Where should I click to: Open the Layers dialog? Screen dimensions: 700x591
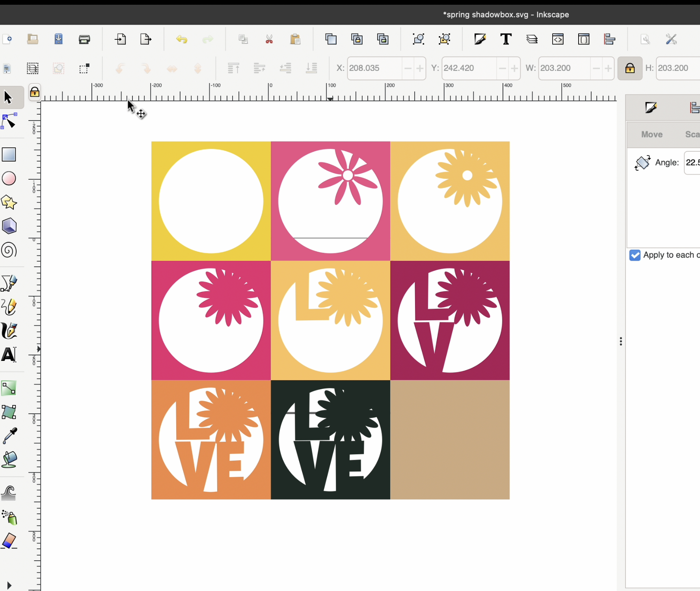click(532, 39)
